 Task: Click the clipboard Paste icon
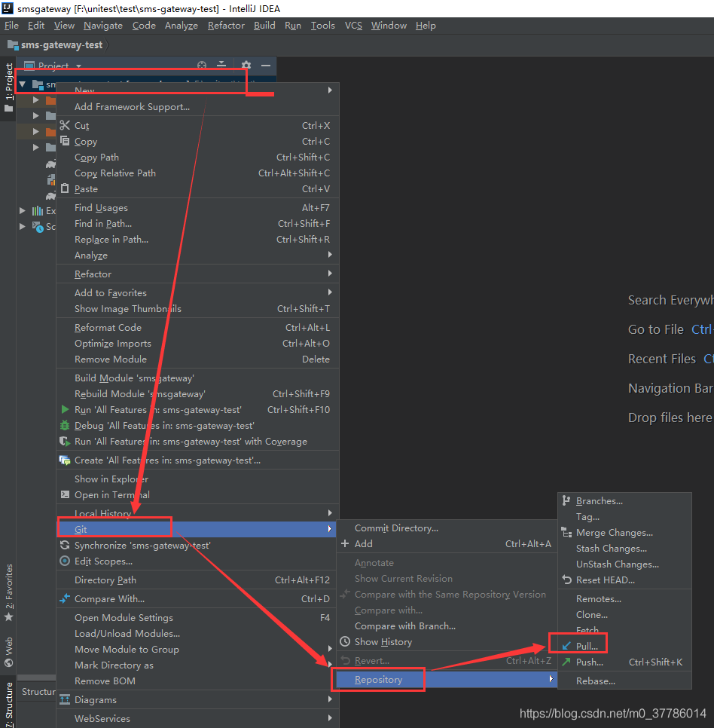tap(65, 188)
